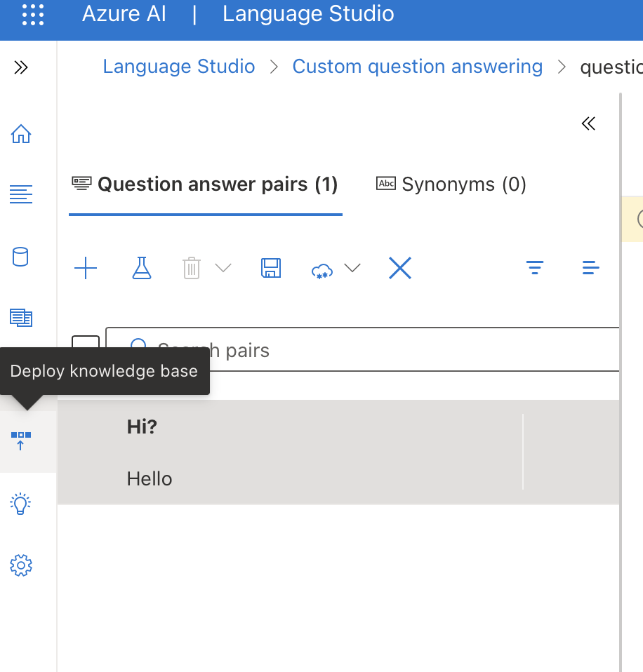
Task: Switch to Question answer pairs tab
Action: point(206,184)
